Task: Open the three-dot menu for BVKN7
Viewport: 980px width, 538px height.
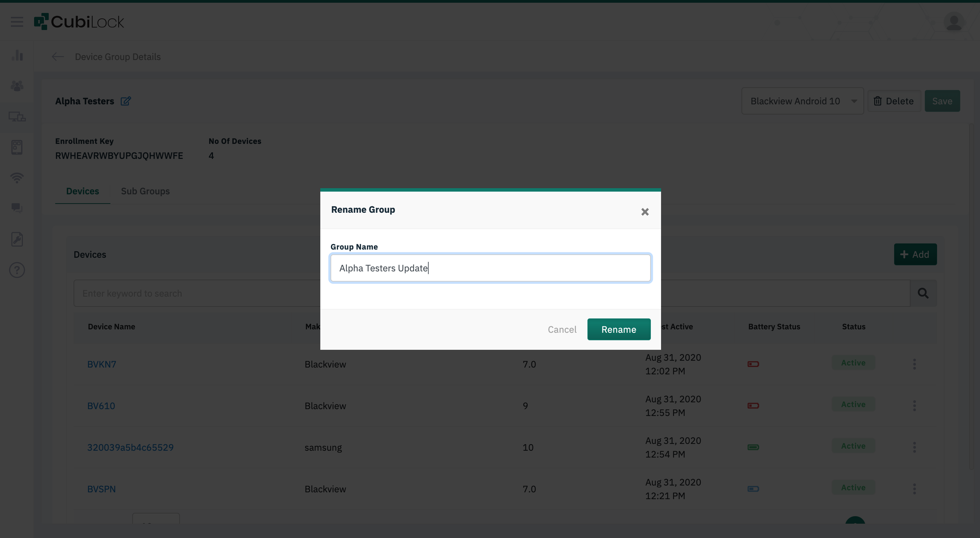Action: pyautogui.click(x=914, y=364)
